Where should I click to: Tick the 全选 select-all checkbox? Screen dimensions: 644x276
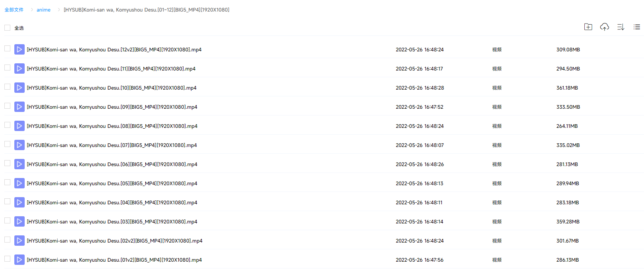click(7, 28)
